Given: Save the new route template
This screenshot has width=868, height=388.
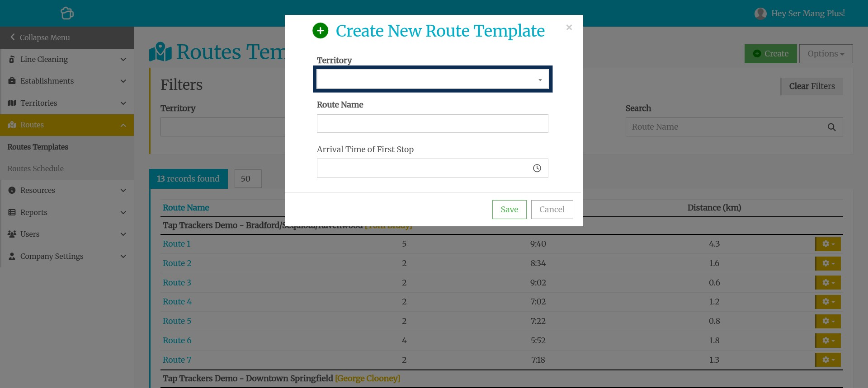Looking at the screenshot, I should [x=509, y=210].
